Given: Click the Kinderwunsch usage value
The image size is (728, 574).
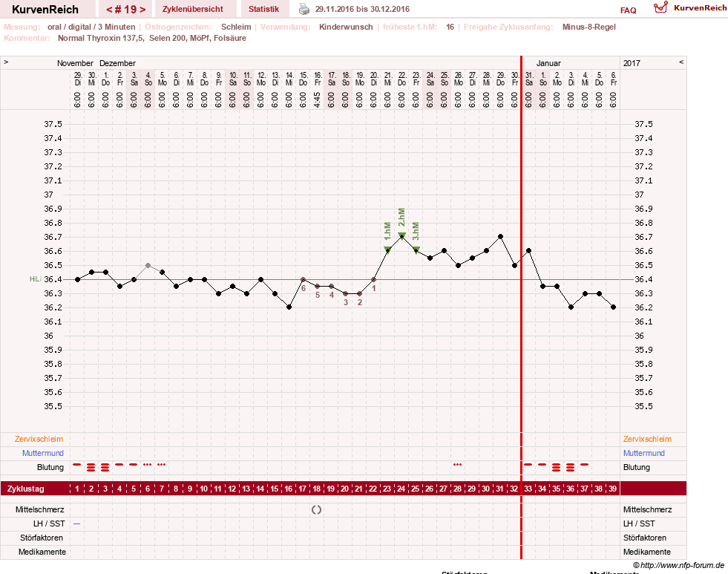Looking at the screenshot, I should [346, 27].
